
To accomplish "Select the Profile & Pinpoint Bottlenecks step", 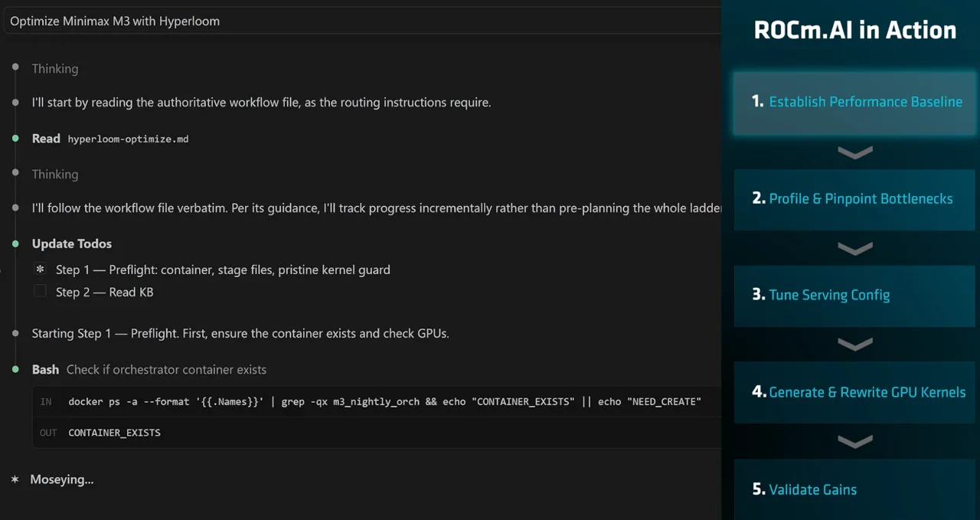I will [x=855, y=199].
